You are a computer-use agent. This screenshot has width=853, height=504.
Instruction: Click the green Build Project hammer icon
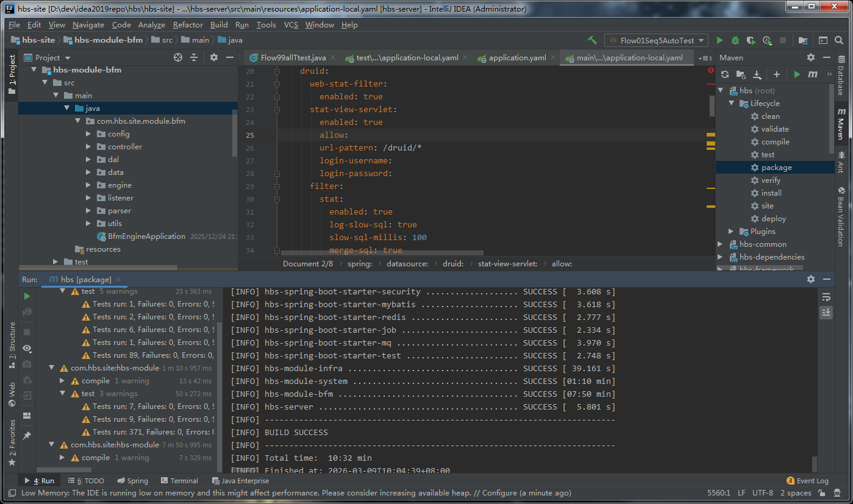point(592,40)
